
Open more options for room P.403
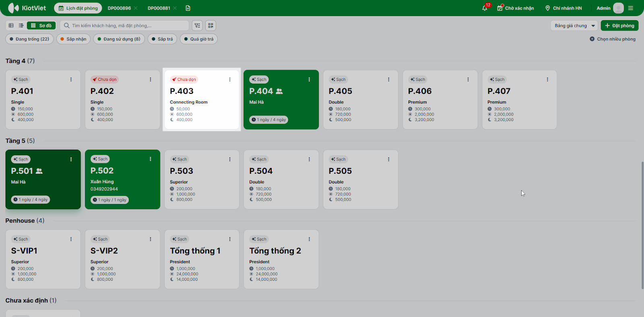230,79
